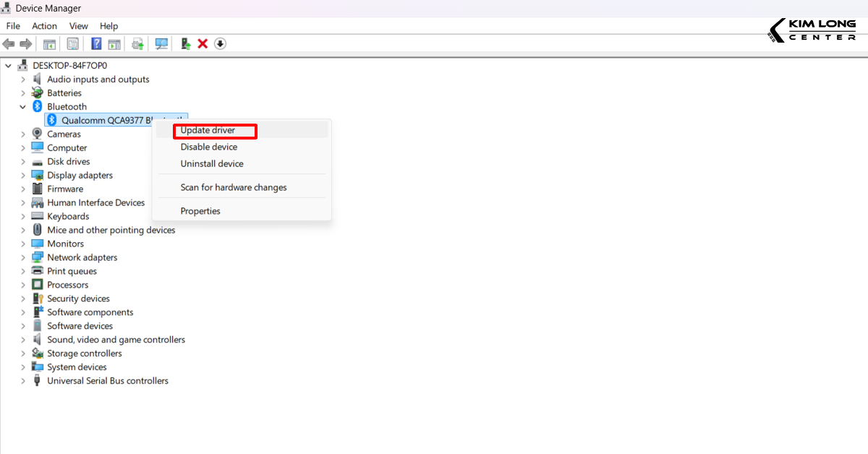The image size is (868, 454).
Task: Open the View menu
Action: click(x=78, y=25)
